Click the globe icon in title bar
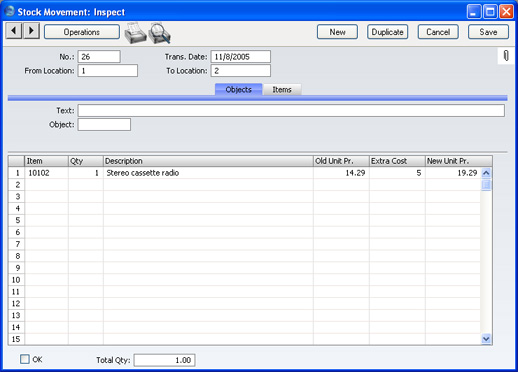The width and height of the screenshot is (518, 372). point(10,11)
